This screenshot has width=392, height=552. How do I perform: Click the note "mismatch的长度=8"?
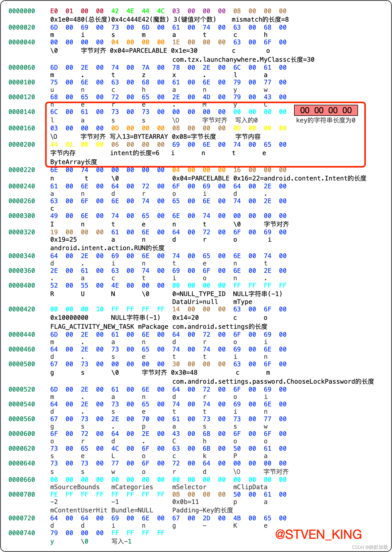[260, 19]
